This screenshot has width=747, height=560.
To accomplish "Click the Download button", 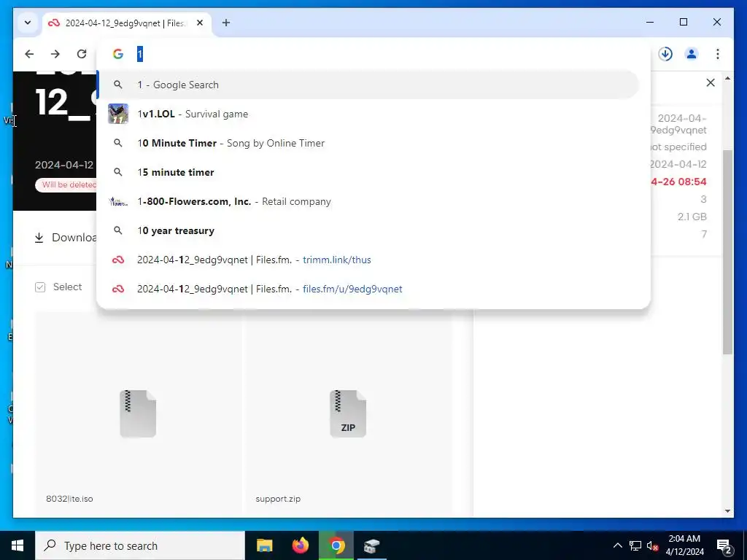I will (66, 238).
